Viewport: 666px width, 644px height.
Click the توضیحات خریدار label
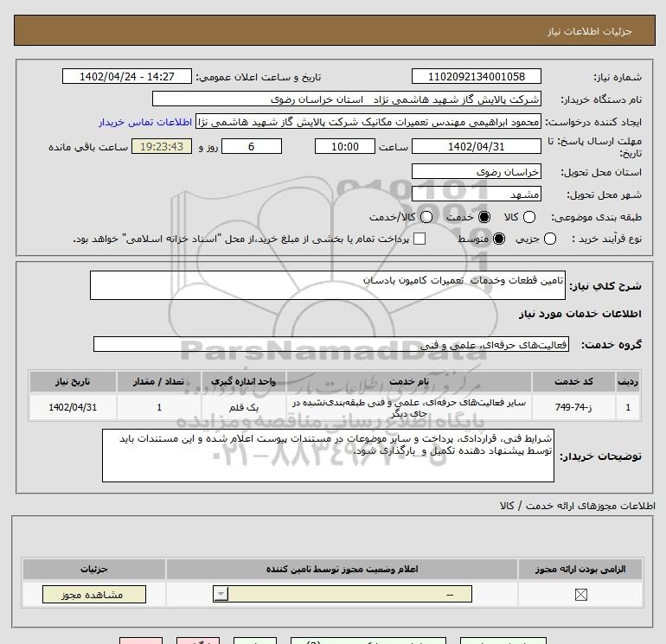click(600, 456)
